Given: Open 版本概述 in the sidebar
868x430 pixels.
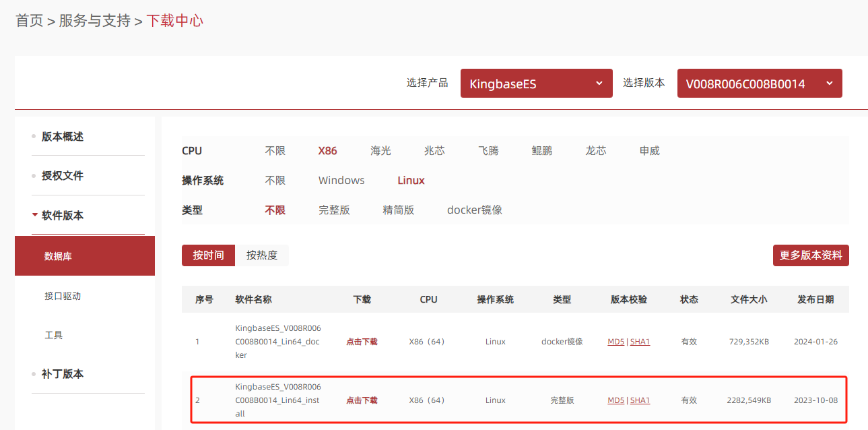Looking at the screenshot, I should [x=62, y=136].
